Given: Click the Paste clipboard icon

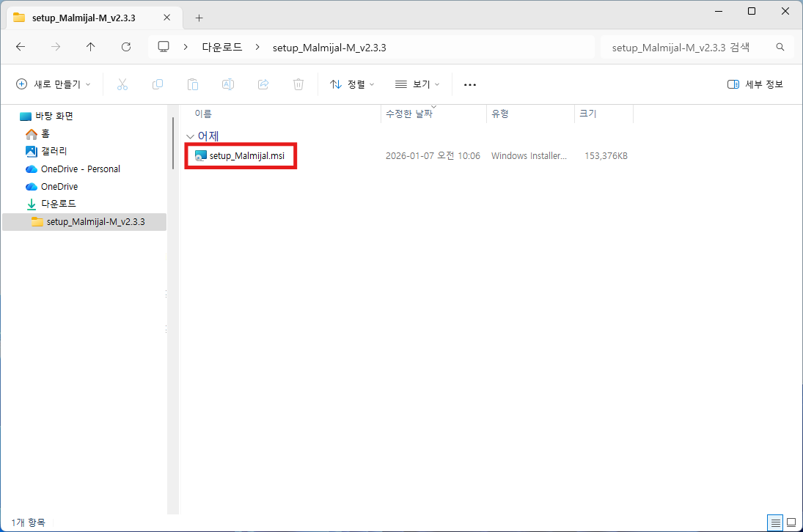Looking at the screenshot, I should [193, 84].
